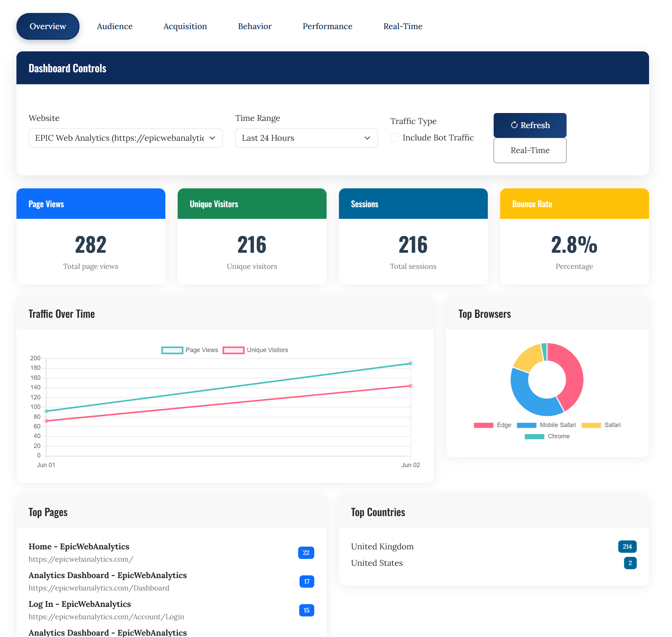
Task: Open the Acquisition section
Action: [185, 26]
